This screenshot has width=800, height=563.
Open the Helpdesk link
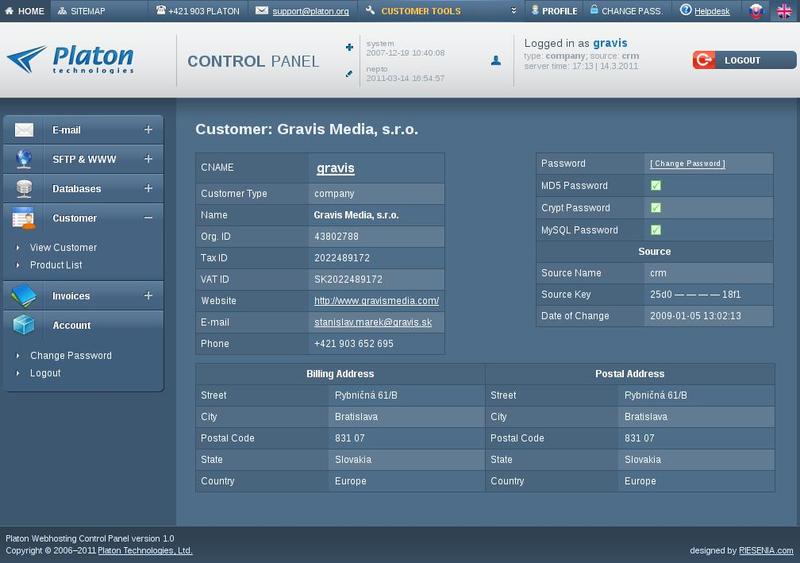point(712,11)
